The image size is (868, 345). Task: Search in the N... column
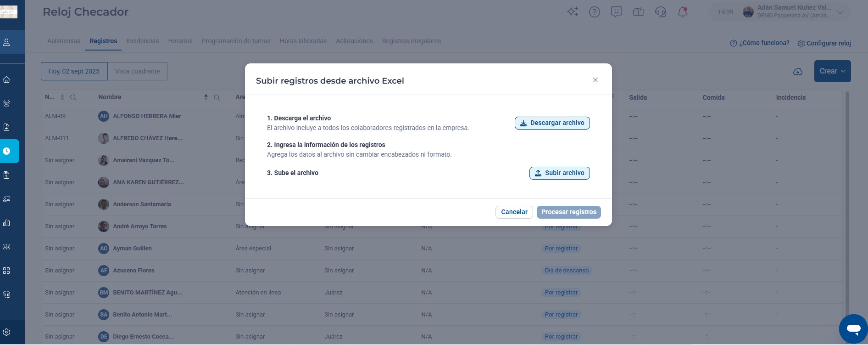[73, 97]
